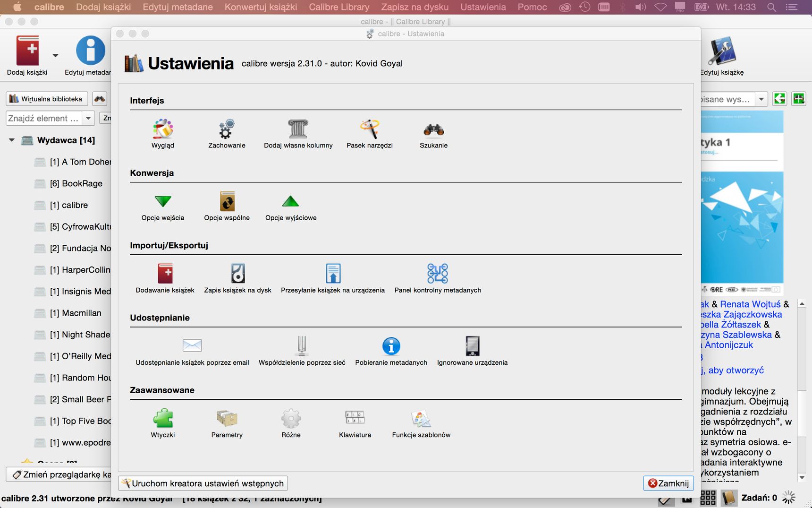The width and height of the screenshot is (812, 508).
Task: Click the book cover icon in the status bar
Action: click(728, 498)
